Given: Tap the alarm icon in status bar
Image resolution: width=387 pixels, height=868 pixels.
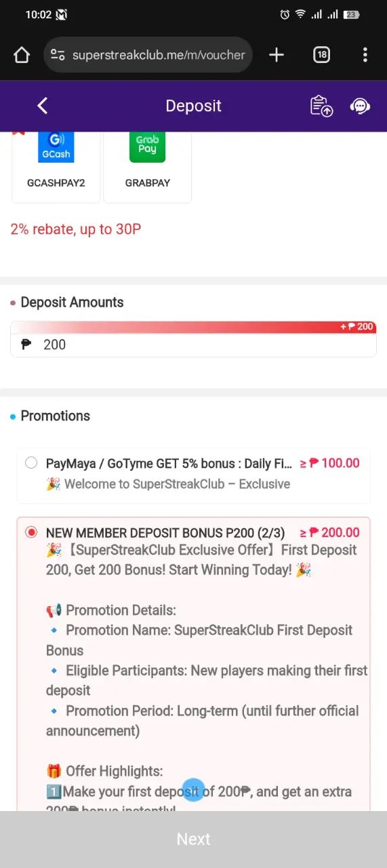Looking at the screenshot, I should click(x=285, y=14).
